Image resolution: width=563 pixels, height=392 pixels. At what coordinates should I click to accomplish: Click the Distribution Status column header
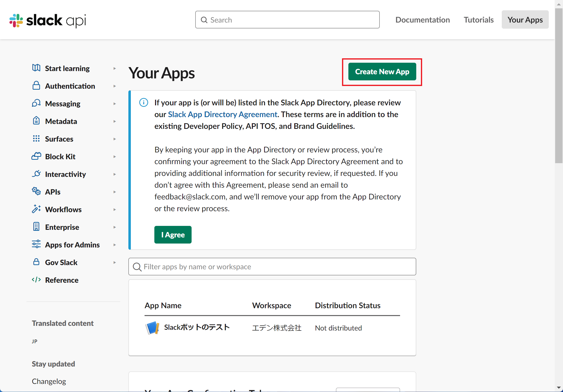pyautogui.click(x=348, y=306)
